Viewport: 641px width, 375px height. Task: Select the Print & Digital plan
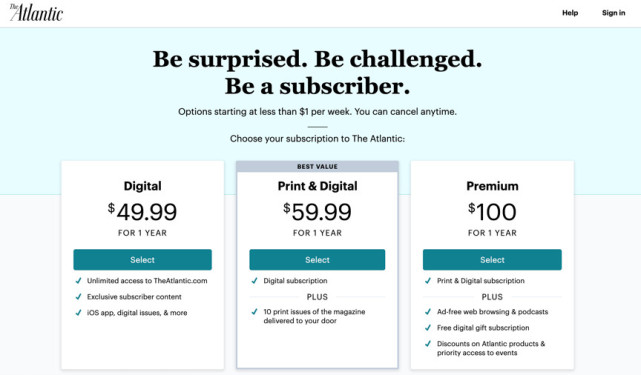point(317,260)
